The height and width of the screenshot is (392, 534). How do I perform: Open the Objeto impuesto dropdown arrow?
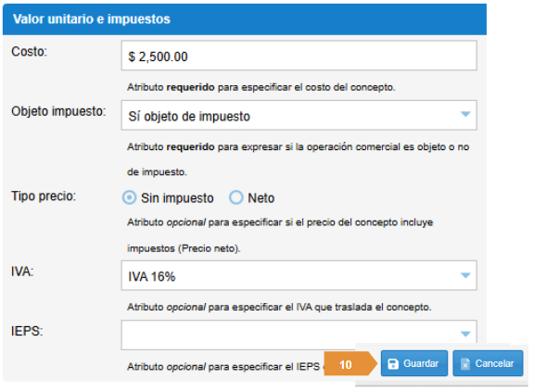(x=465, y=114)
